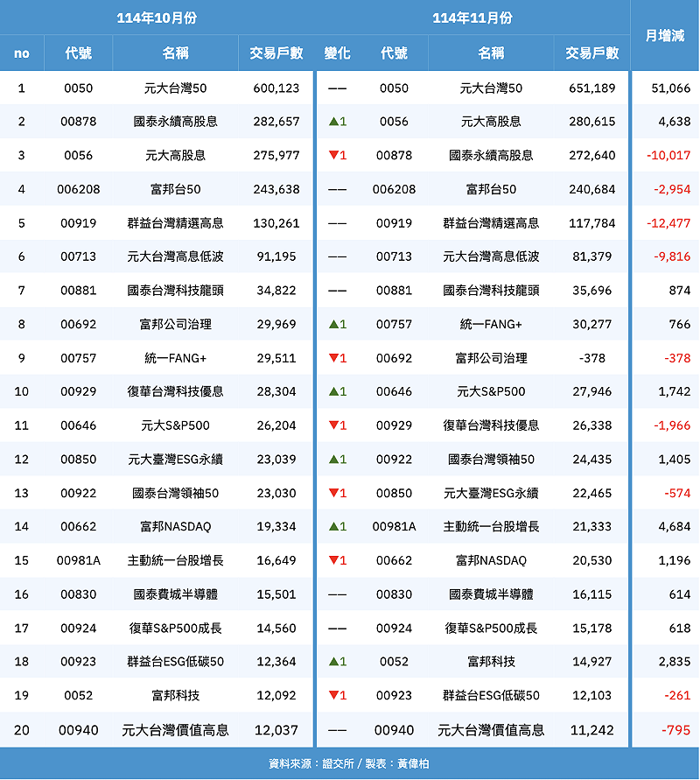The height and width of the screenshot is (780, 700).
Task: Click the 變化 column header
Action: pos(337,53)
